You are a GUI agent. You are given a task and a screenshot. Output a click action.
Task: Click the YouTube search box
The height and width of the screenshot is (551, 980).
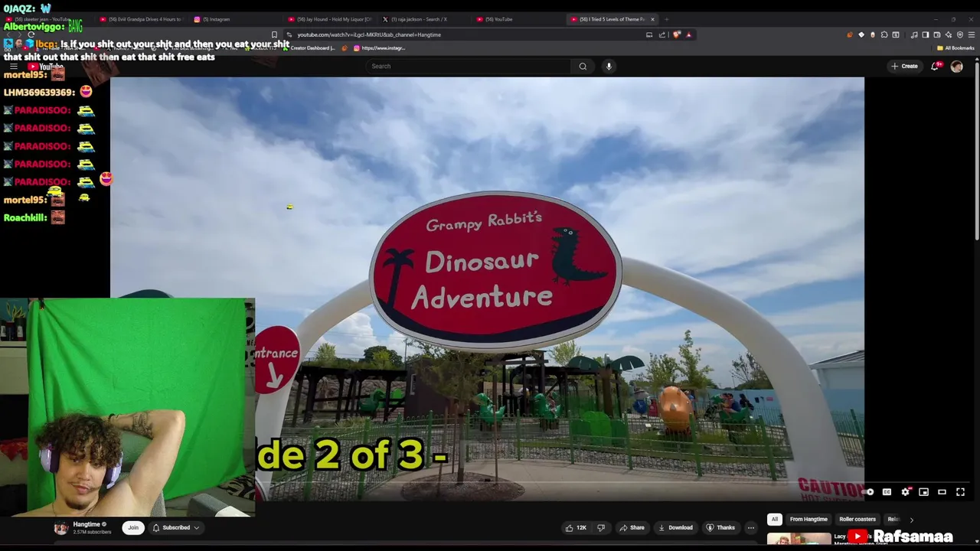click(x=469, y=66)
